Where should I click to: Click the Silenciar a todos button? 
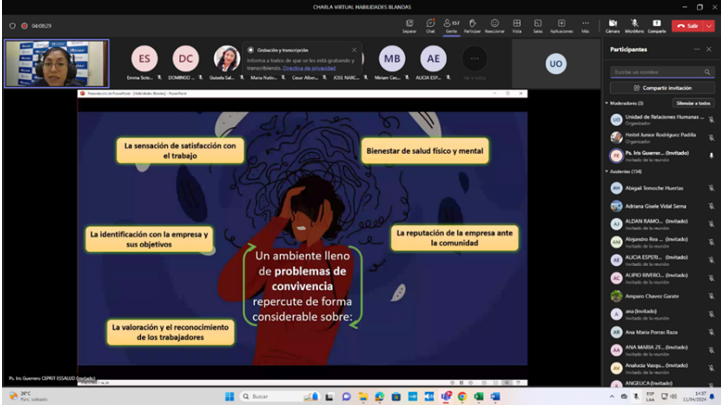point(693,103)
